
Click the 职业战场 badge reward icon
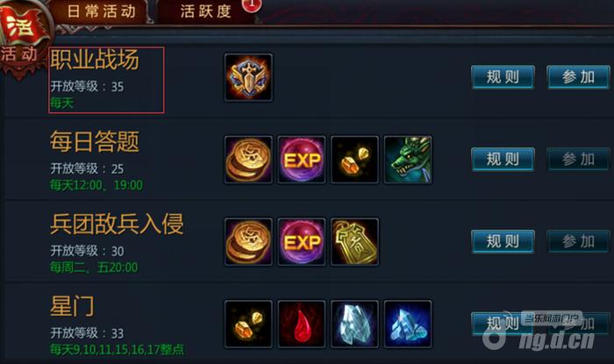point(248,77)
